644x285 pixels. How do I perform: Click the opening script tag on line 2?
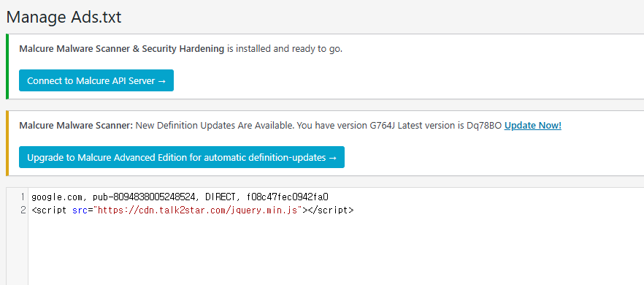[x=49, y=210]
